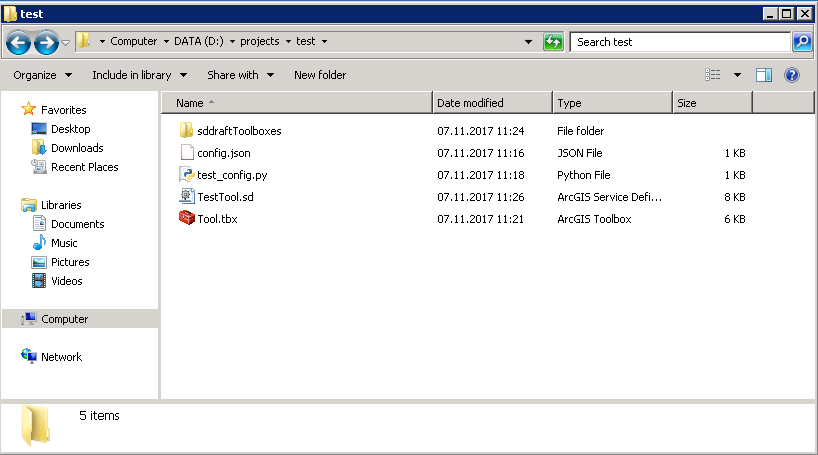This screenshot has height=455, width=818.
Task: Open Help with the question mark icon
Action: coord(791,75)
